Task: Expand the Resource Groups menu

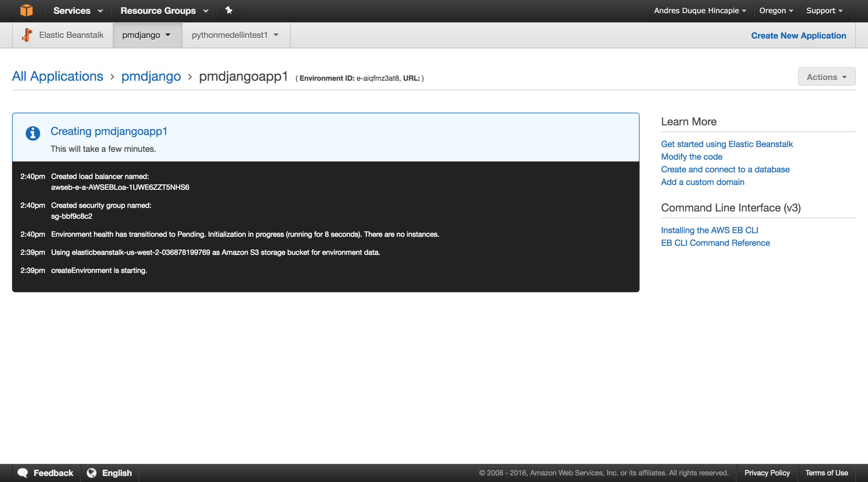Action: coord(164,11)
